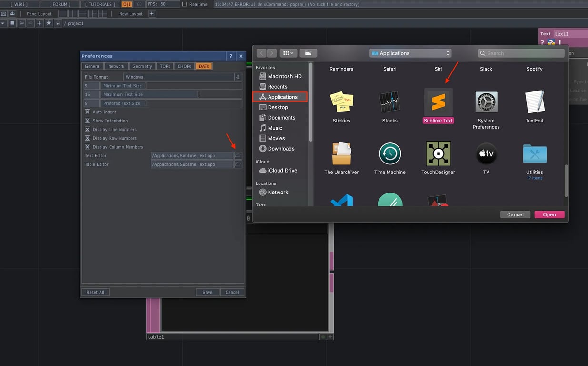Select the Stickies application icon
588x366 pixels.
341,102
